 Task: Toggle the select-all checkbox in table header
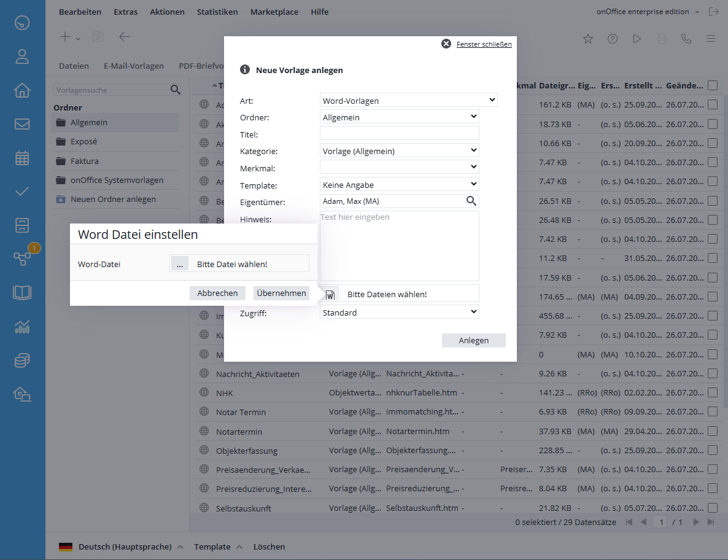[712, 85]
